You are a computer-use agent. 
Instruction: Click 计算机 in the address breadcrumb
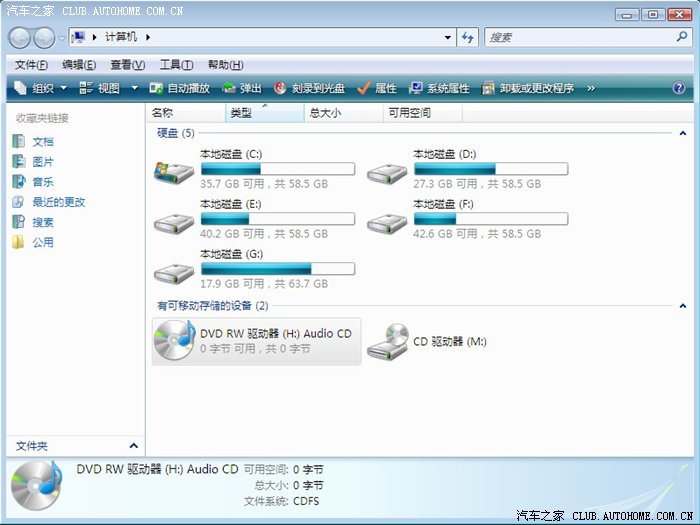pos(121,37)
